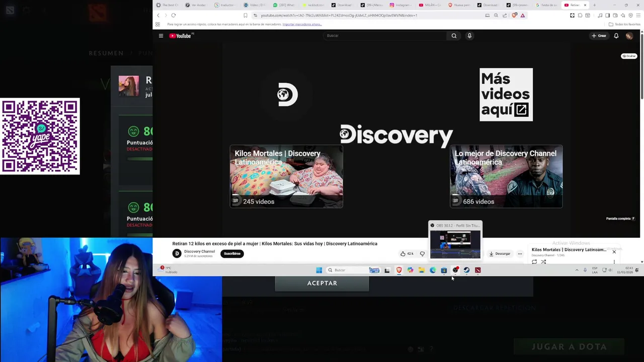Image resolution: width=644 pixels, height=362 pixels.
Task: Go forward in the browser
Action: tap(166, 15)
